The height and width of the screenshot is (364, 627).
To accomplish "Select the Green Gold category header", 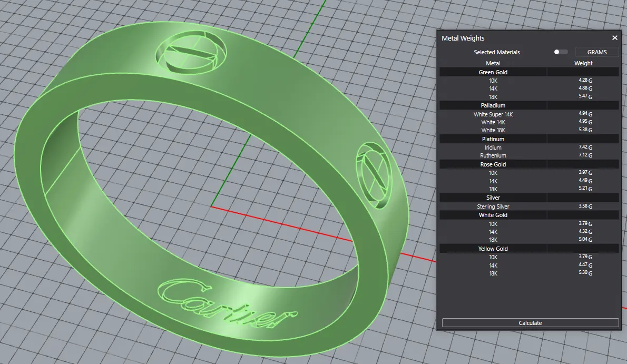I will pos(493,72).
